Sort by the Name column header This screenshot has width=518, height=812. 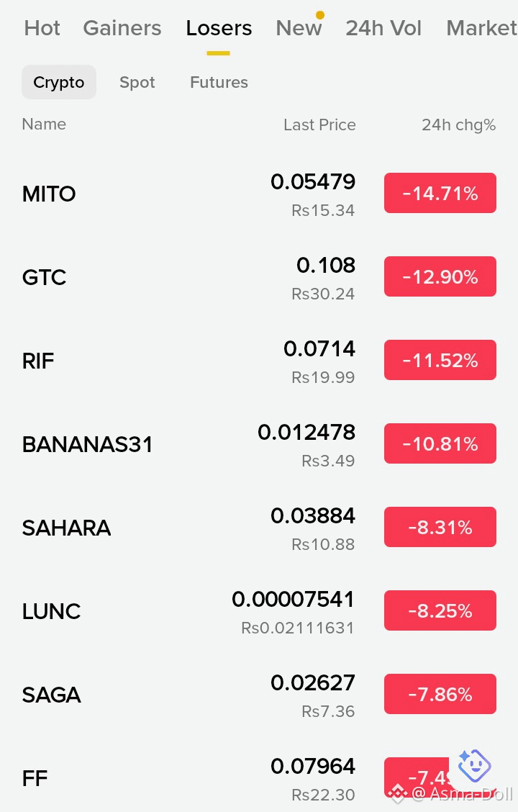44,125
